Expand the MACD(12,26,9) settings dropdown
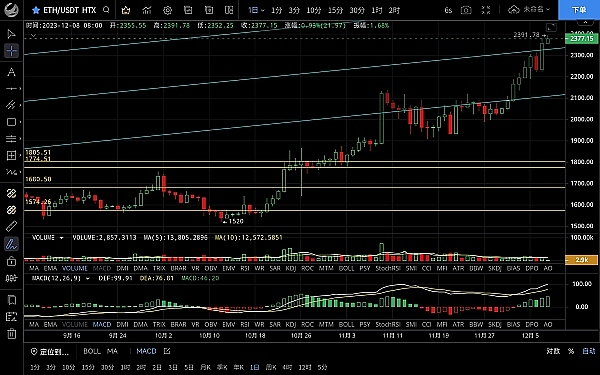 (87, 278)
